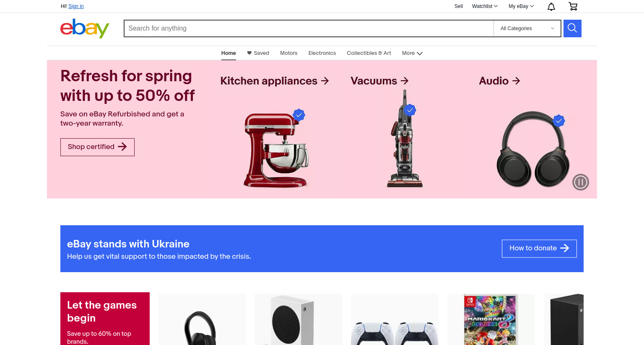Click the heart Saved icon
This screenshot has height=345, width=644.
click(249, 53)
